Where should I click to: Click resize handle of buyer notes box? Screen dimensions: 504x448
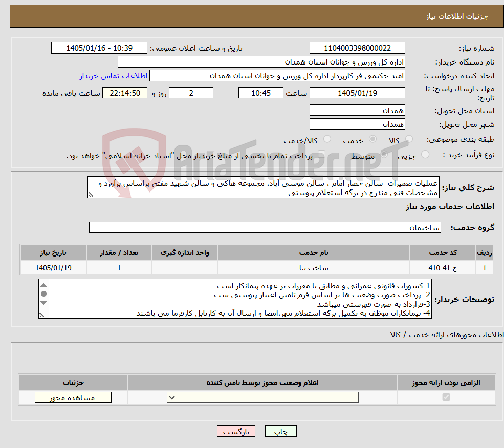[x=41, y=315]
